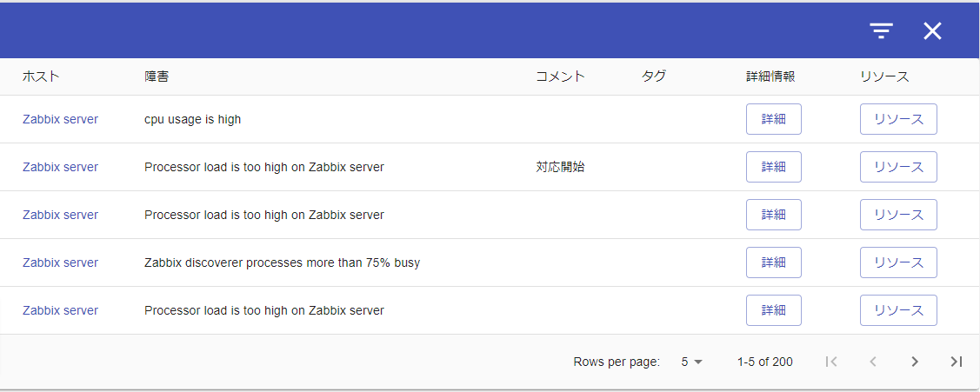Open the filter list icon in header
Viewport: 980px width, 392px height.
point(882,31)
